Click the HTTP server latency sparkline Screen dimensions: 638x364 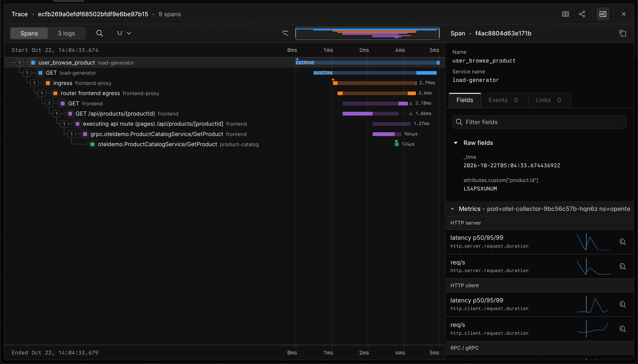(x=593, y=242)
